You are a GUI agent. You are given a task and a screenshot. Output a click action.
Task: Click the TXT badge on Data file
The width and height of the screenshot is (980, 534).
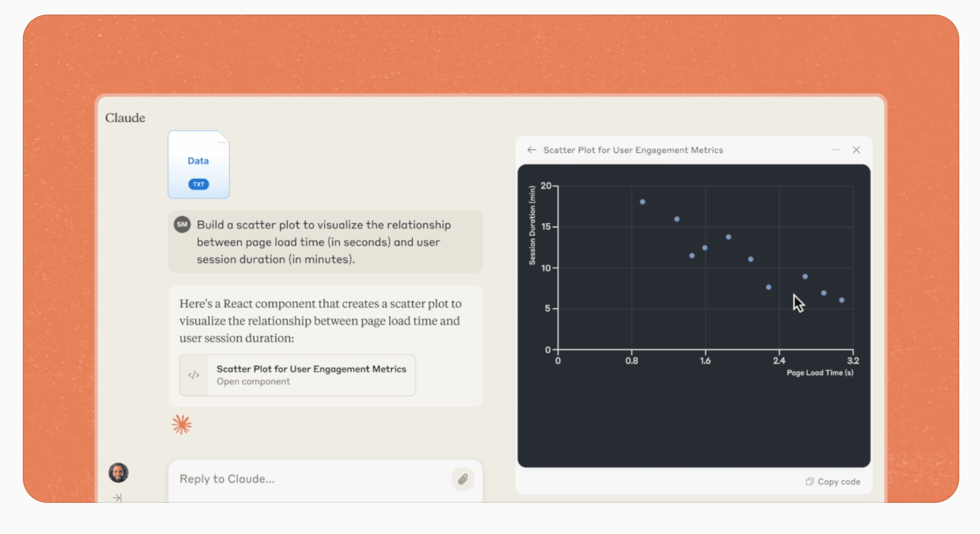click(198, 184)
